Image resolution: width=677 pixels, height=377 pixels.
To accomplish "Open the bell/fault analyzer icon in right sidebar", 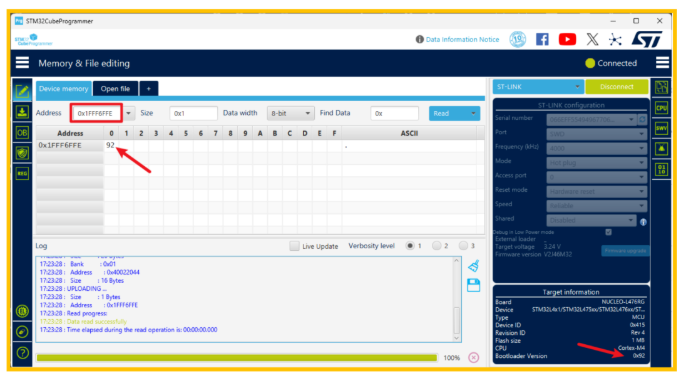I will (x=661, y=149).
